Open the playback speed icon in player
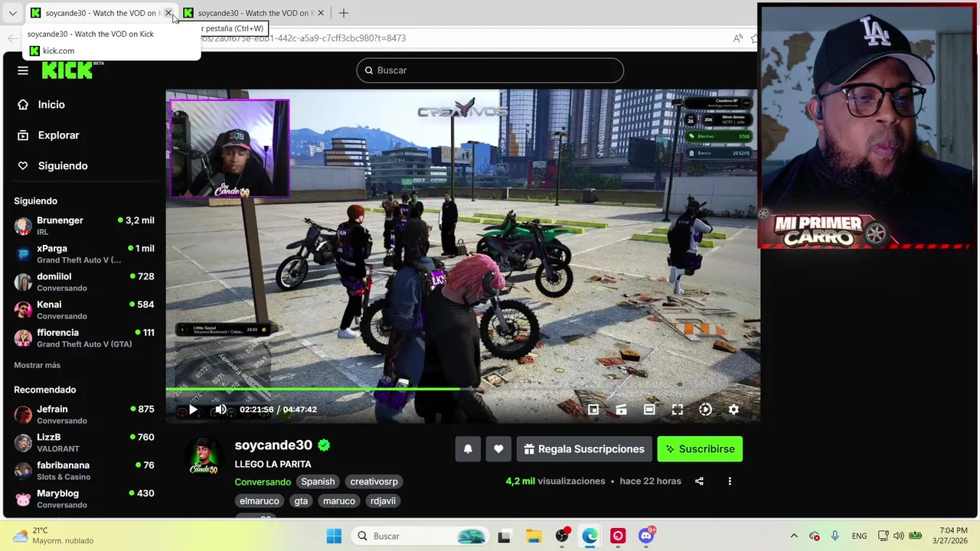This screenshot has height=551, width=980. pos(705,410)
